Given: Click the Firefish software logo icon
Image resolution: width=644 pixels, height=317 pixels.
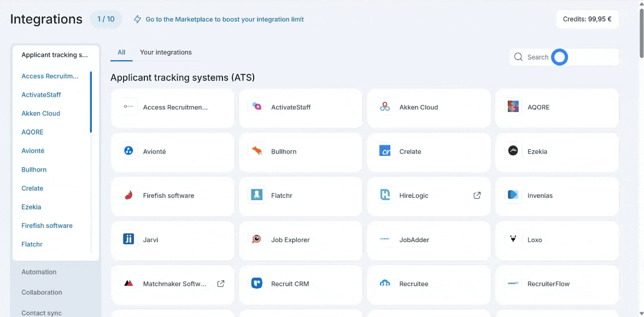Looking at the screenshot, I should [x=128, y=196].
